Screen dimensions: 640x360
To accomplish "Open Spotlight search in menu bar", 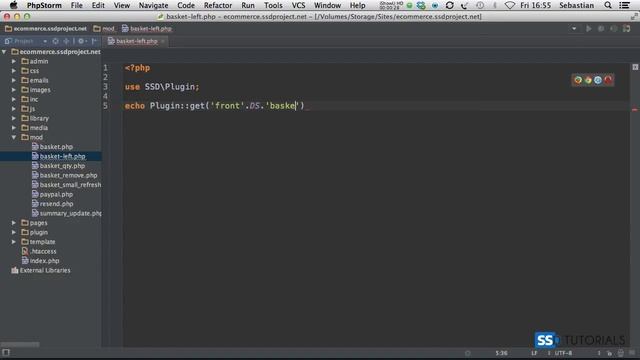I will [608, 5].
